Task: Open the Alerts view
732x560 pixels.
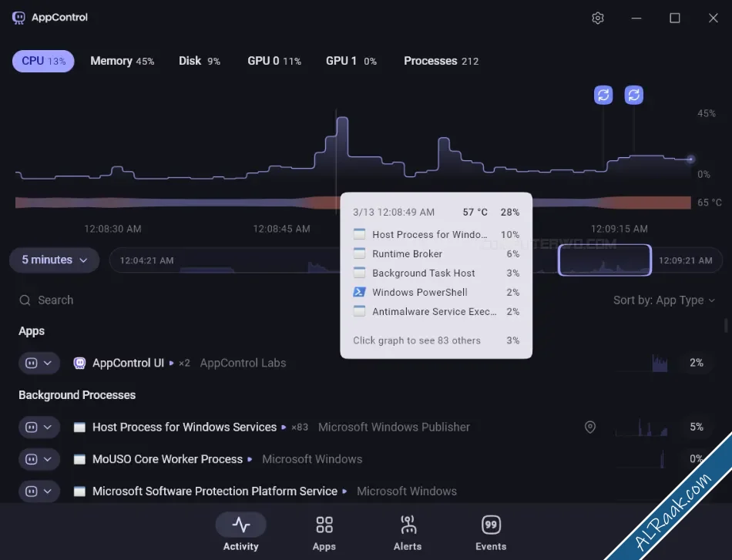Action: coord(408,532)
